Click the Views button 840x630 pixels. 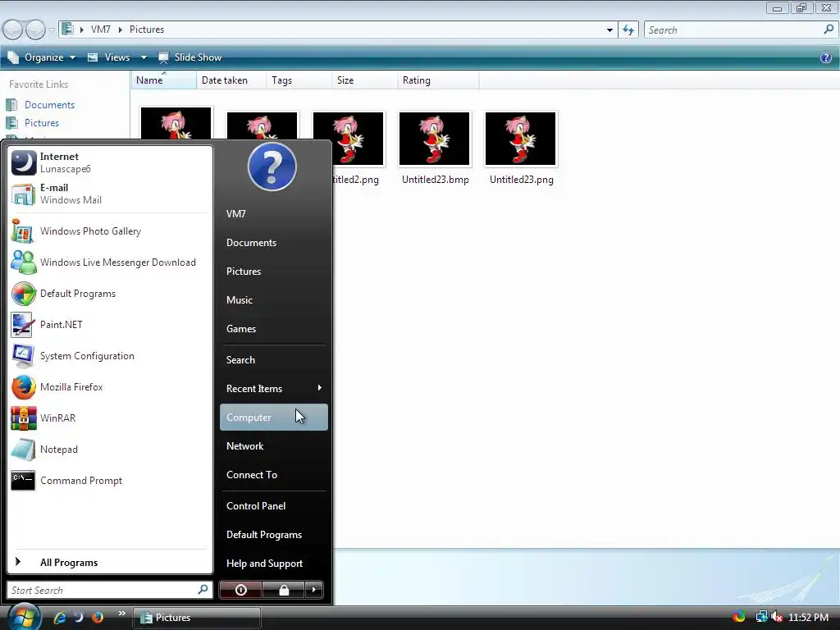click(109, 57)
